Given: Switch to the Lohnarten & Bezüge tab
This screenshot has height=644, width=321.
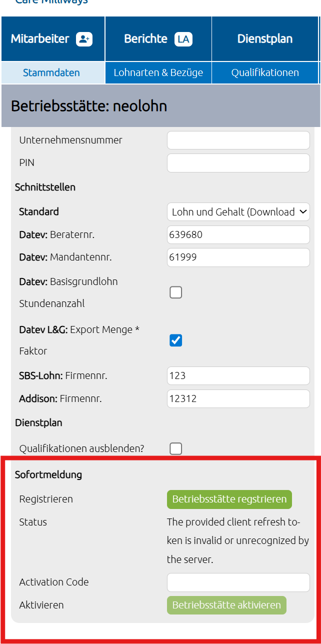Looking at the screenshot, I should (x=158, y=72).
